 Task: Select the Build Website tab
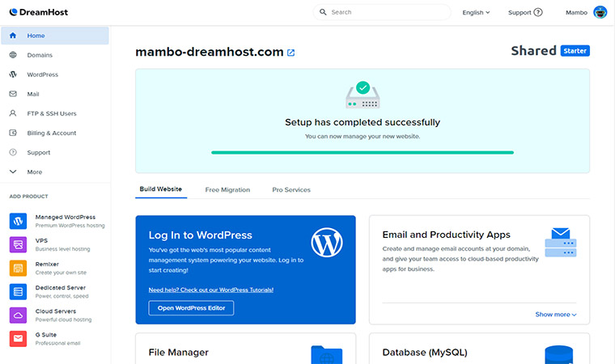[161, 189]
